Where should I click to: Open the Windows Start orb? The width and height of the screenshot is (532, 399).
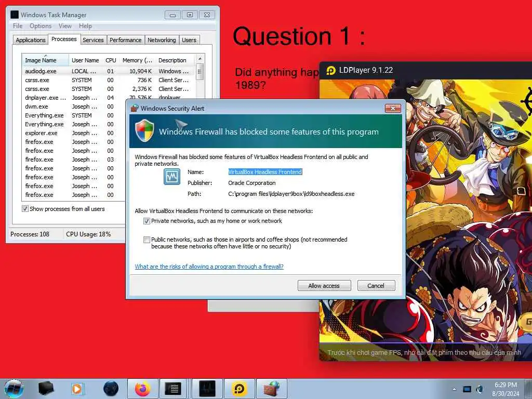point(14,389)
